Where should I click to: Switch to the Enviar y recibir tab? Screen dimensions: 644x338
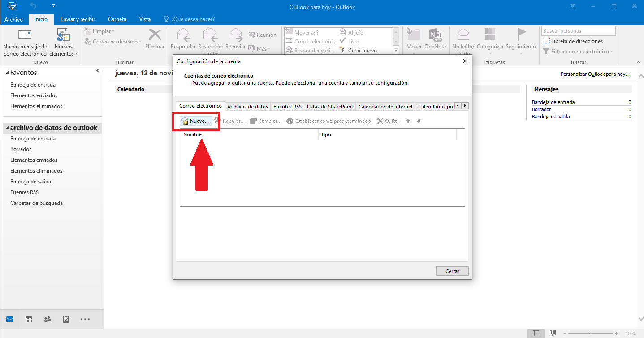[x=78, y=19]
